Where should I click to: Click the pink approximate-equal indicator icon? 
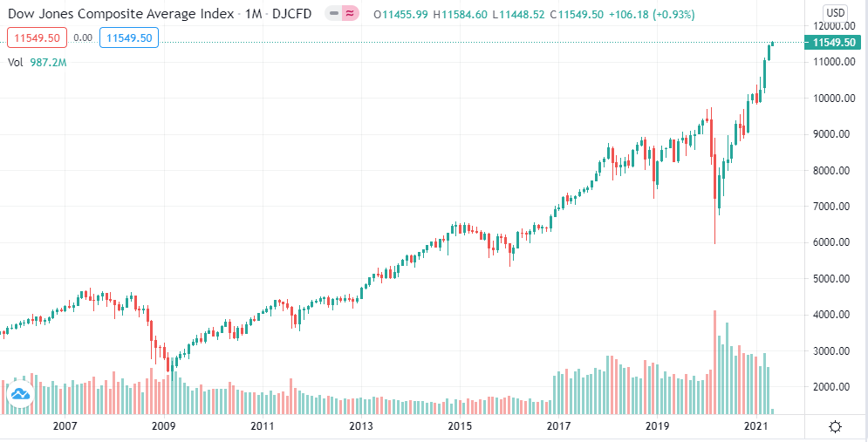[350, 14]
